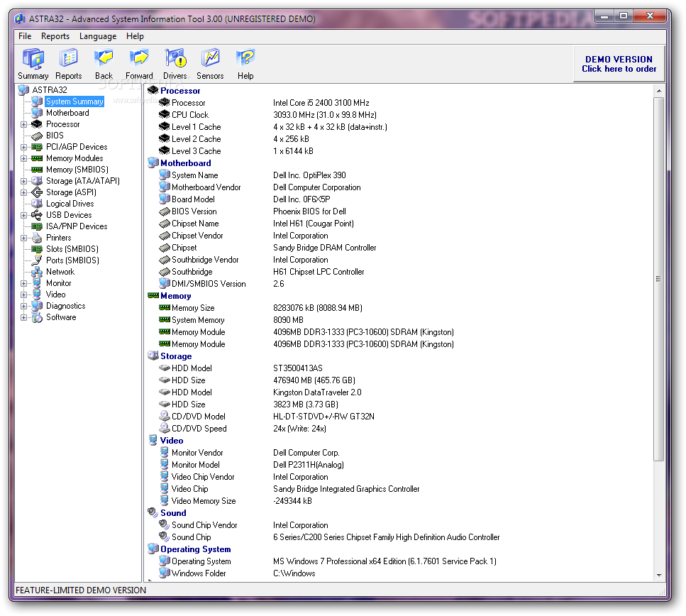Select Software in the tree
Screen dimensions: 686x616
[x=61, y=317]
